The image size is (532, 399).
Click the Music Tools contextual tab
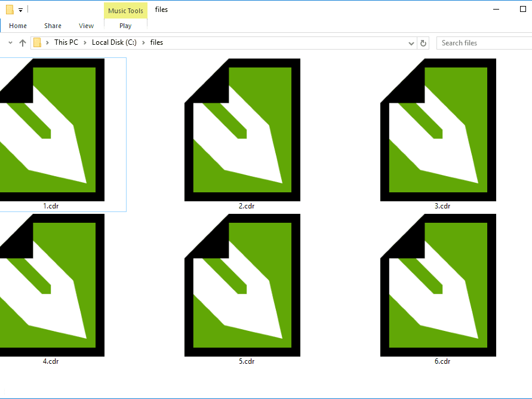(x=125, y=11)
